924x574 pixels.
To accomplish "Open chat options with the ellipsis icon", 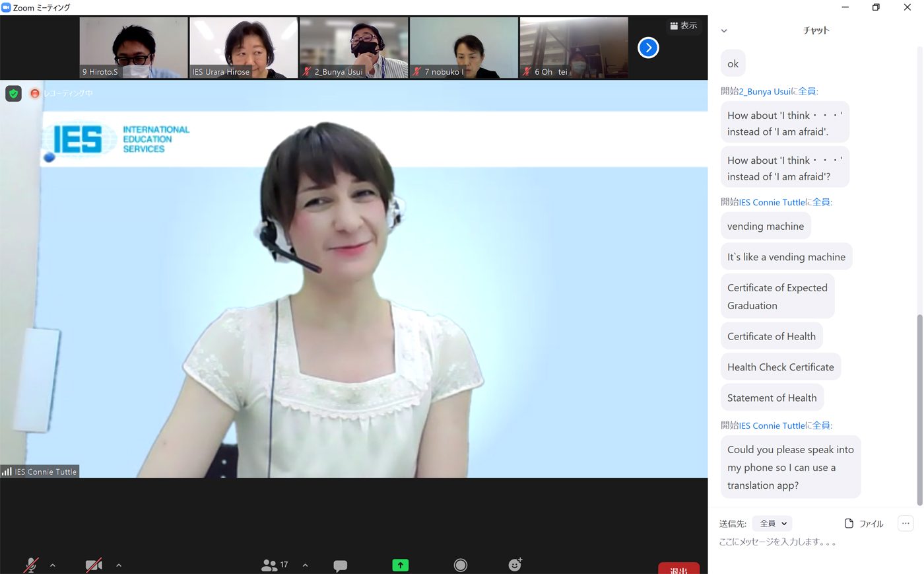I will pyautogui.click(x=906, y=523).
